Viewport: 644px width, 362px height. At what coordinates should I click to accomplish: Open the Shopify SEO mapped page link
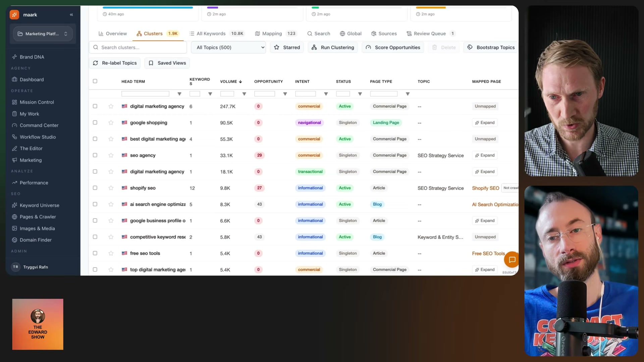pos(485,188)
